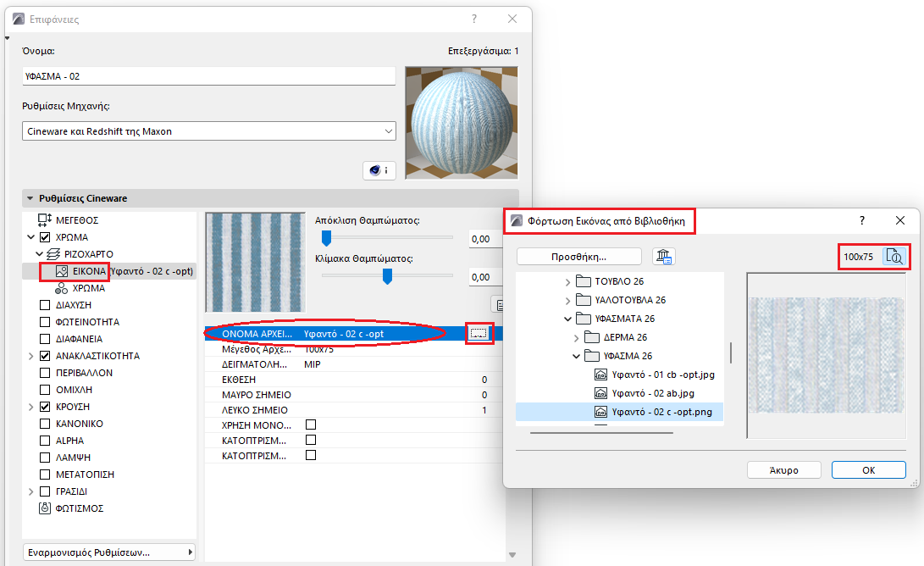Click help question mark in Επιφάνειες window
The height and width of the screenshot is (566, 924).
pyautogui.click(x=474, y=19)
